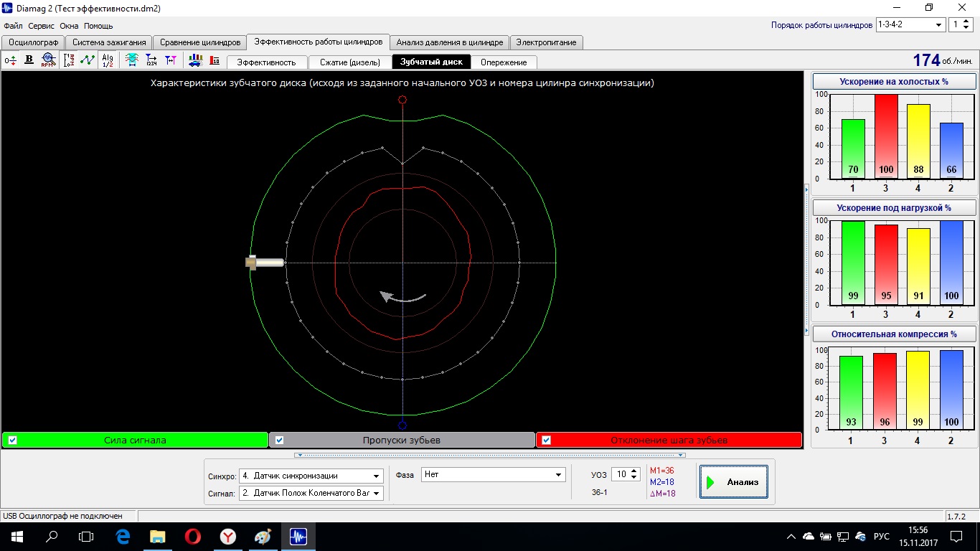The height and width of the screenshot is (551, 980).
Task: Click the red cylinder 3 idle bar (100)
Action: [886, 136]
